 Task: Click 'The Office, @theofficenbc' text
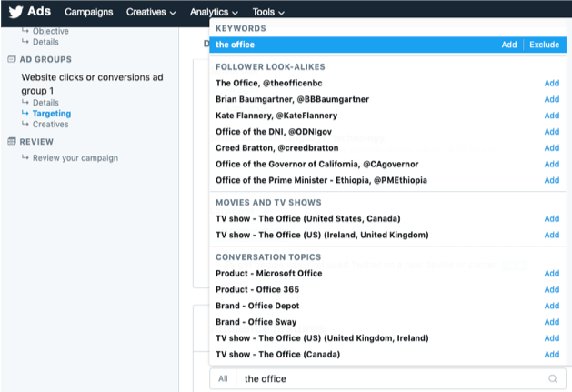tap(269, 83)
